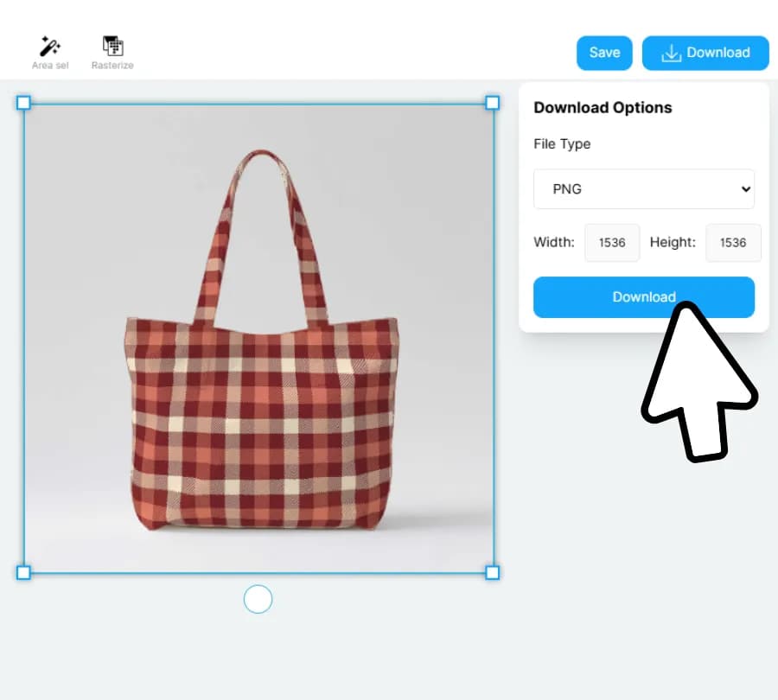Click the circular rotate handle below the image
This screenshot has height=700, width=778.
point(258,599)
